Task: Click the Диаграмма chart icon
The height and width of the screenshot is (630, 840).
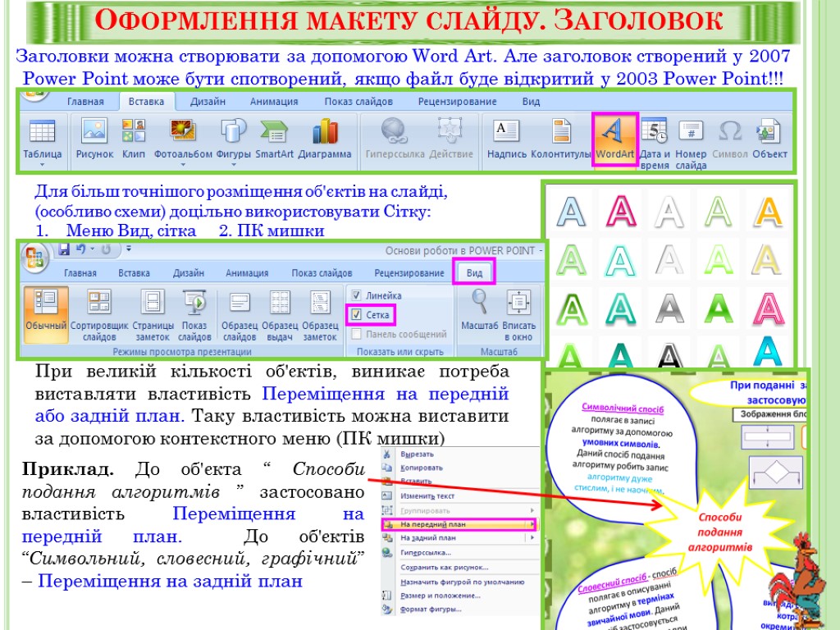Action: [324, 139]
